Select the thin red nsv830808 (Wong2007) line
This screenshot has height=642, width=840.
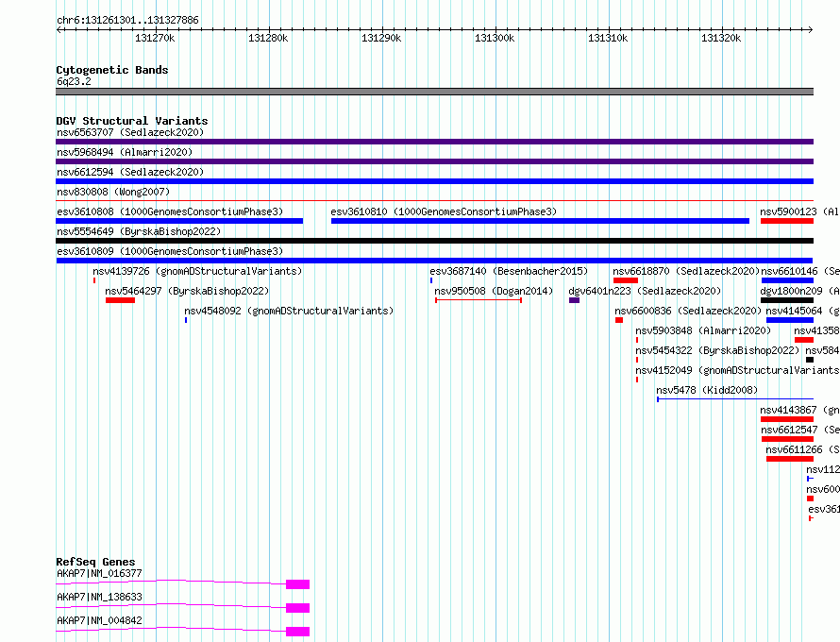tap(434, 200)
